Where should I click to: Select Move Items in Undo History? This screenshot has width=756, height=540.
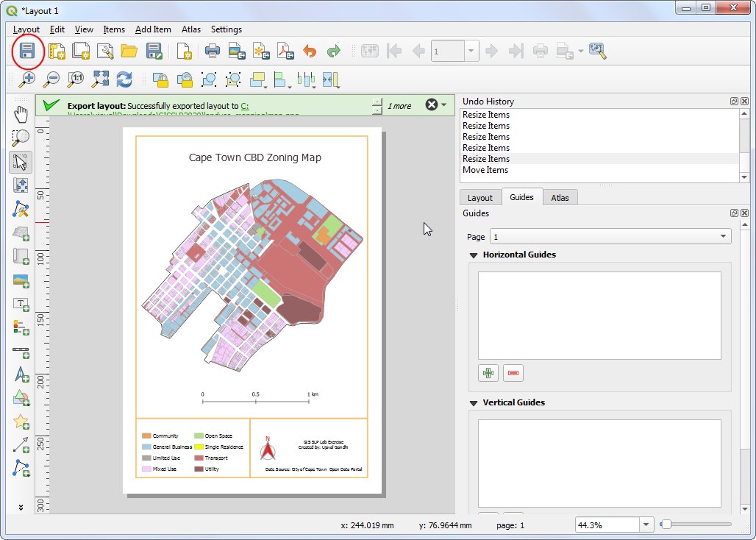[485, 170]
